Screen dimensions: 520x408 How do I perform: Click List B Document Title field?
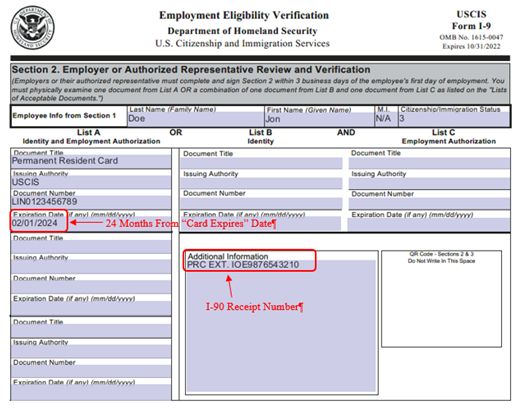point(261,163)
